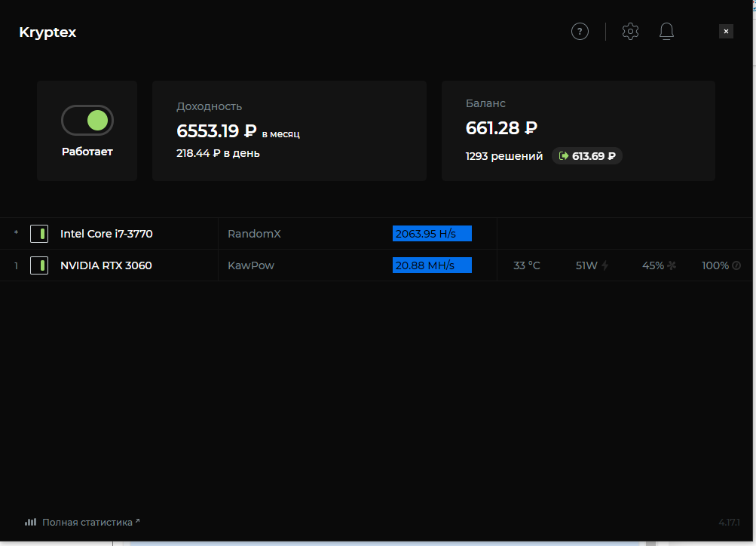Click the 45% fan value

(653, 265)
